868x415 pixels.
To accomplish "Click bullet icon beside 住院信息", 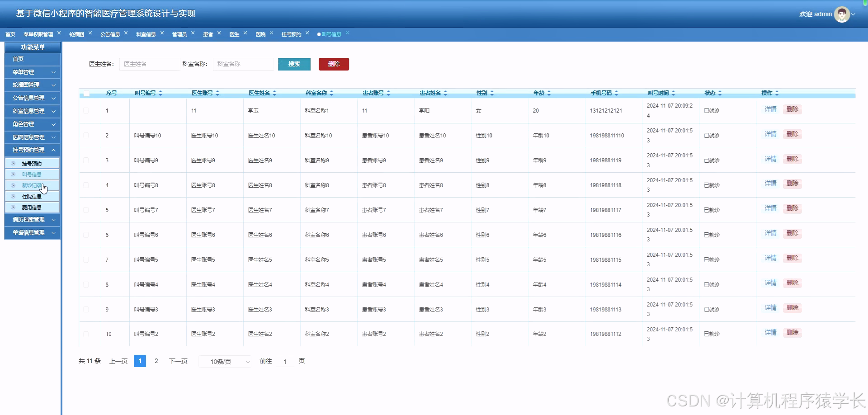I will click(13, 197).
